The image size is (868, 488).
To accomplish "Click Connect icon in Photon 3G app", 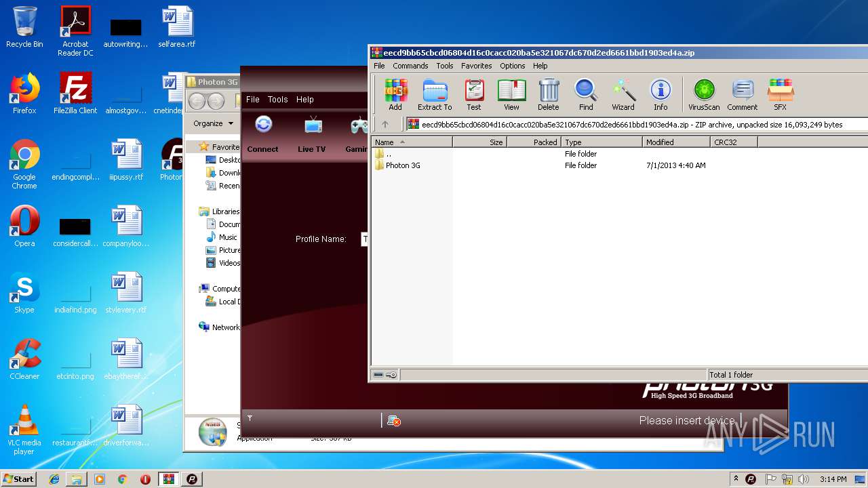I will click(x=263, y=134).
